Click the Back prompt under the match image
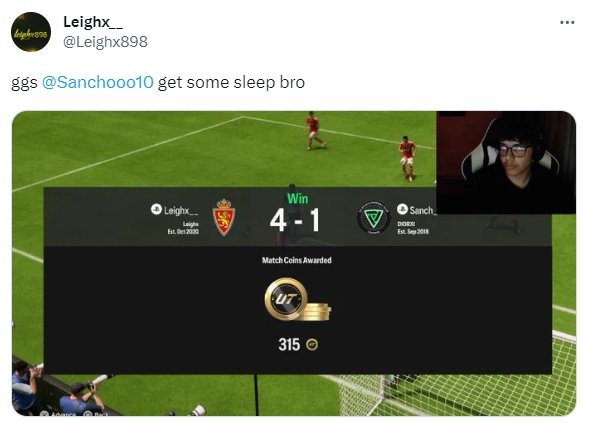Viewport: 590px width, 429px height. (x=96, y=414)
